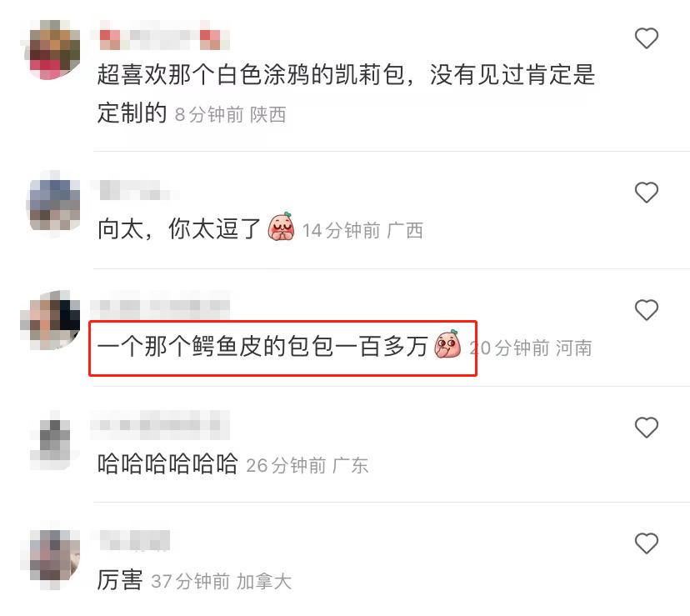Tap the heart on the crocodile skin bag comment
Image resolution: width=690 pixels, height=616 pixels.
tap(646, 310)
